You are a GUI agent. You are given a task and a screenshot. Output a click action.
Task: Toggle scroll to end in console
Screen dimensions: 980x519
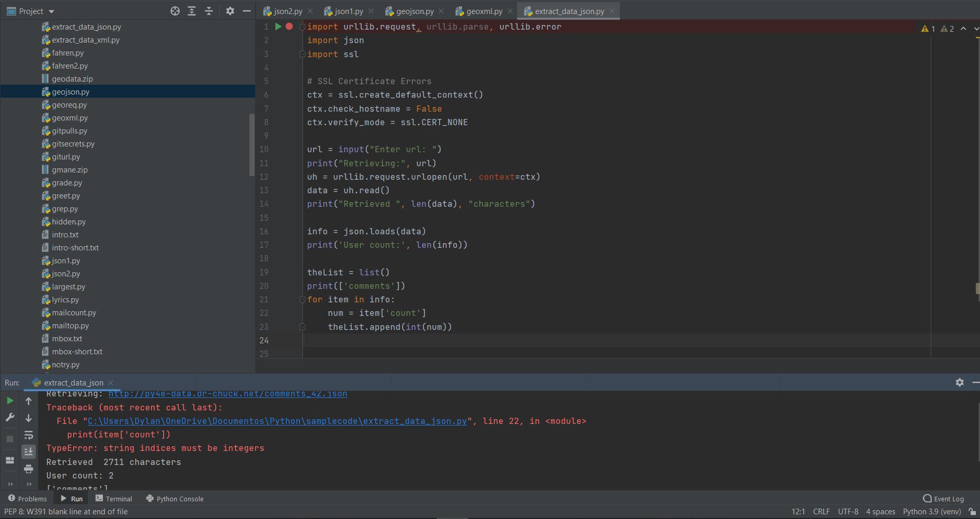pos(29,451)
